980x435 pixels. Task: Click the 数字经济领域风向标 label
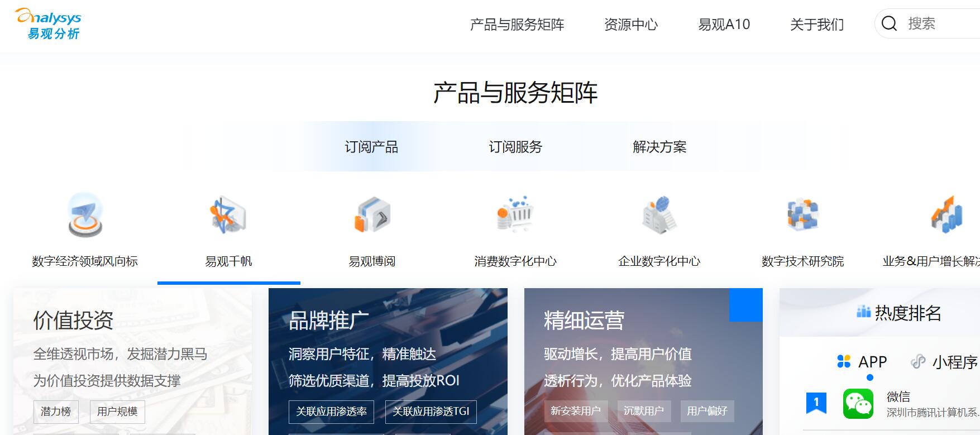(85, 261)
